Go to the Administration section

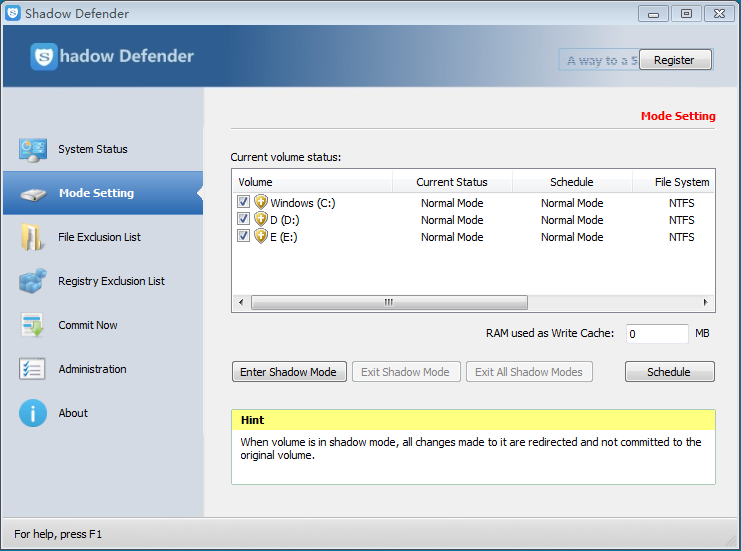92,369
